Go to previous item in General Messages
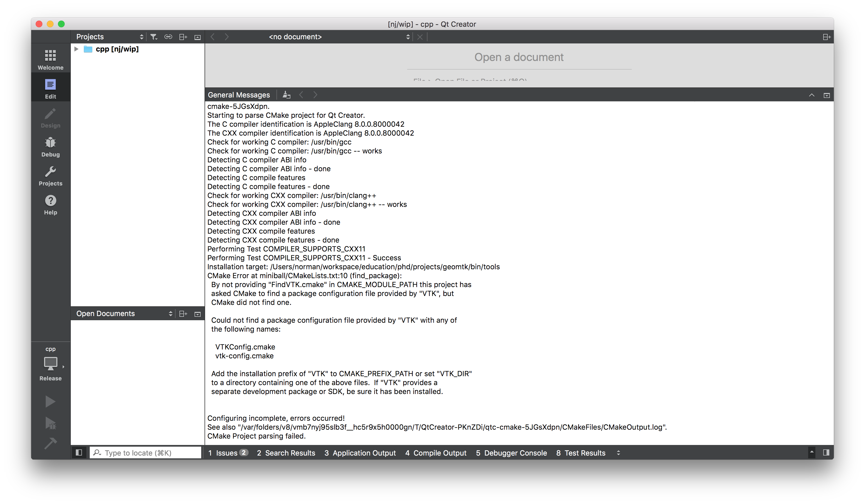The height and width of the screenshot is (504, 865). coord(301,95)
